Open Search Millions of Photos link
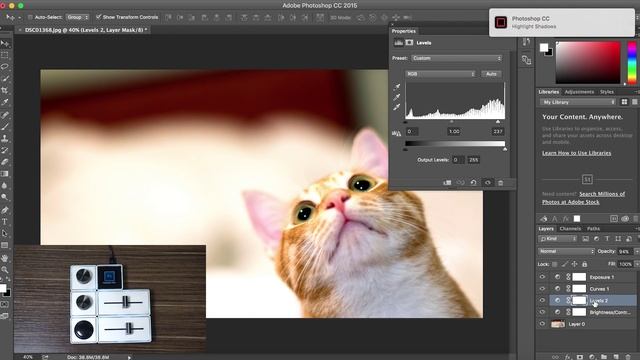 [584, 198]
